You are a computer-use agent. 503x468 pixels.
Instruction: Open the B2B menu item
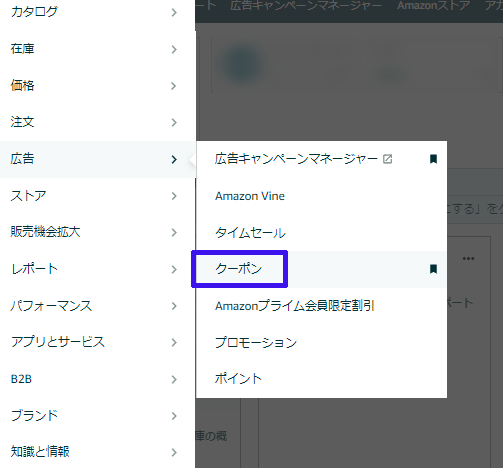(97, 379)
